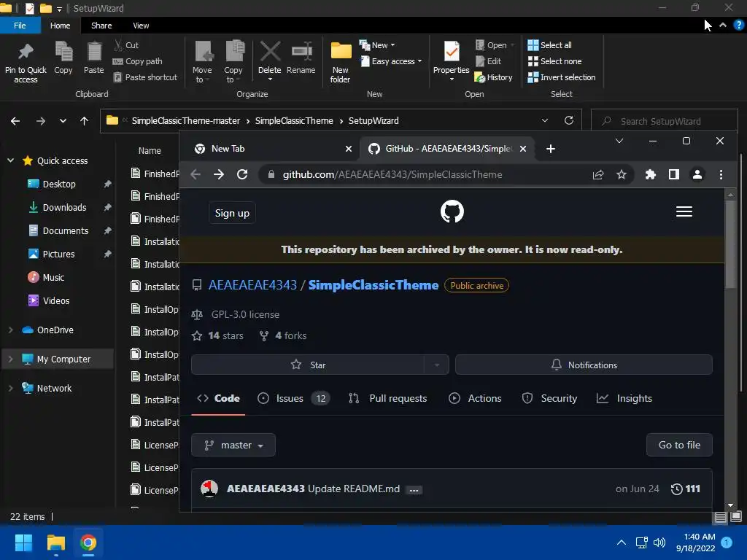The width and height of the screenshot is (747, 560).
Task: Open Chrome three-dot menu
Action: 721,174
